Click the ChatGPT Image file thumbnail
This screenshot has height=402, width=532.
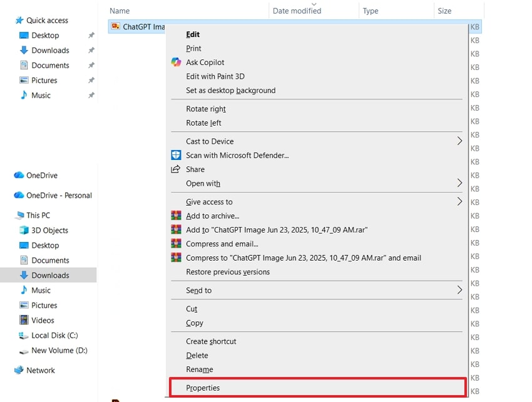116,26
